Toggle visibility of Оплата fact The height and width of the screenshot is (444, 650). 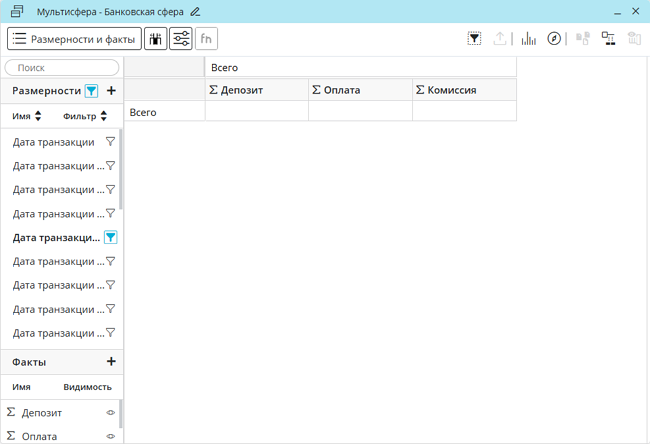(111, 437)
